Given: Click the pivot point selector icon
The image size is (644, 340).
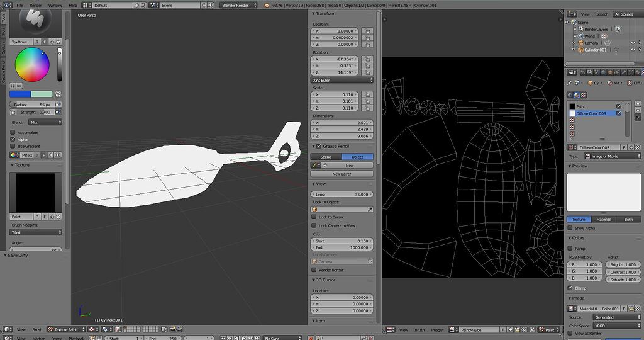Looking at the screenshot, I should point(106,329).
